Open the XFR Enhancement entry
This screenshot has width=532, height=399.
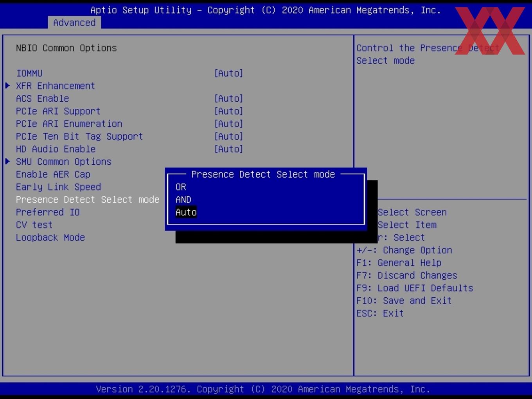(x=56, y=86)
